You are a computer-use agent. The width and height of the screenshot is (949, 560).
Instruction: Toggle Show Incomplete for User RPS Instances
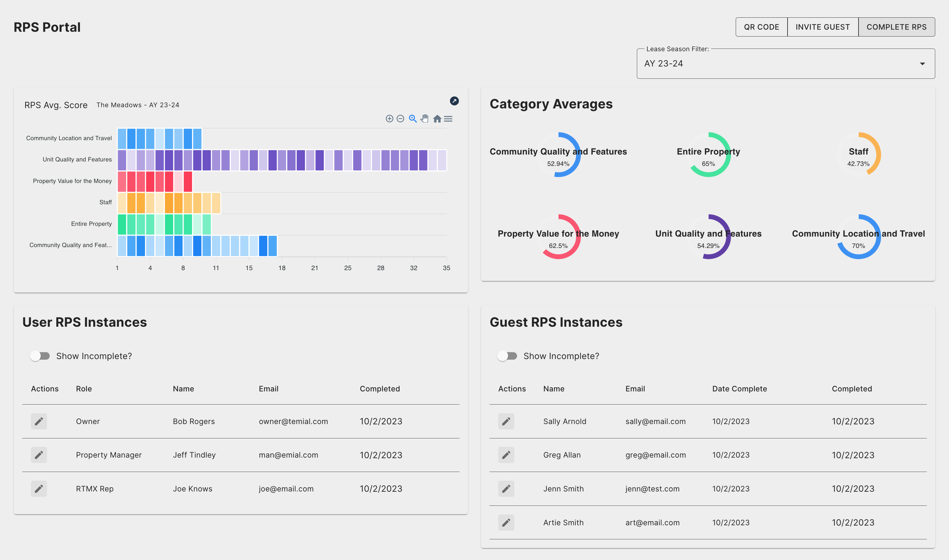click(40, 356)
